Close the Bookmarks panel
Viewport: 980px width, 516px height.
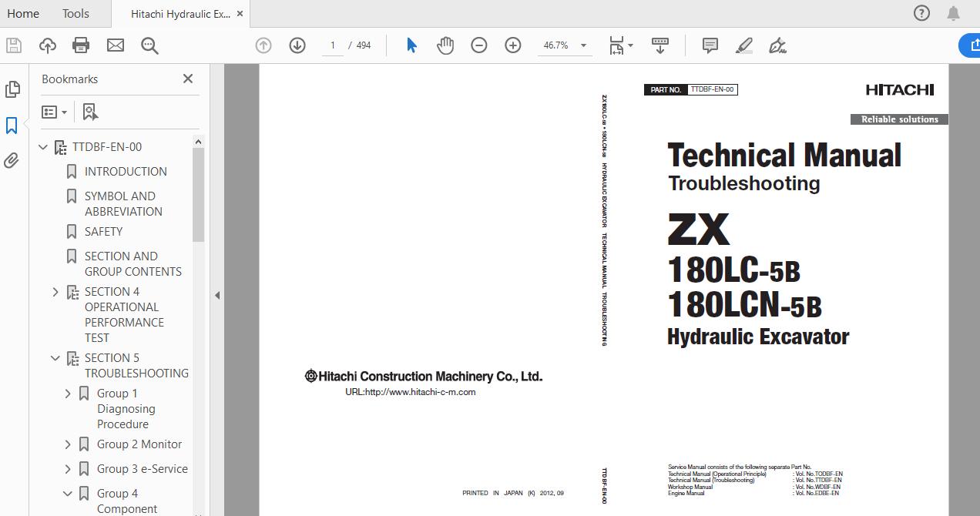[x=188, y=79]
